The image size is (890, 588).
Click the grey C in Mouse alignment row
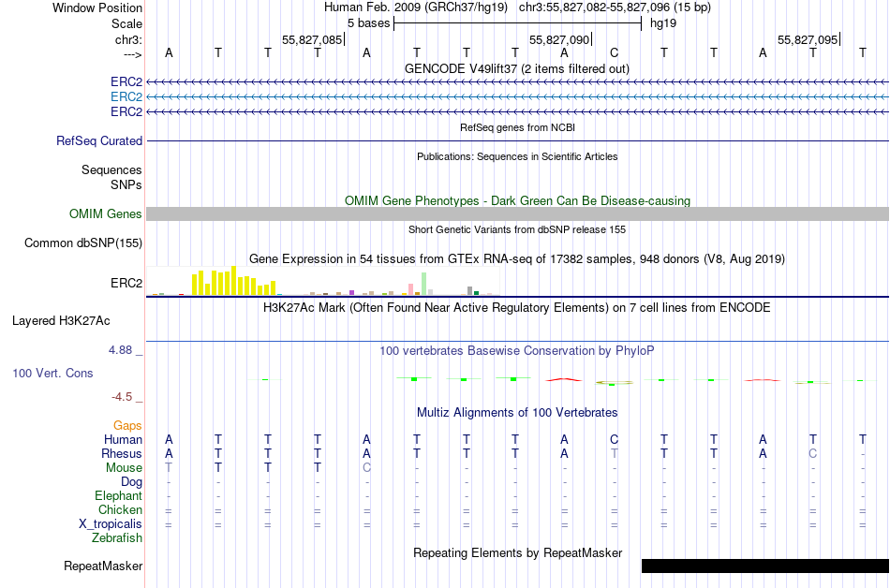[x=366, y=468]
